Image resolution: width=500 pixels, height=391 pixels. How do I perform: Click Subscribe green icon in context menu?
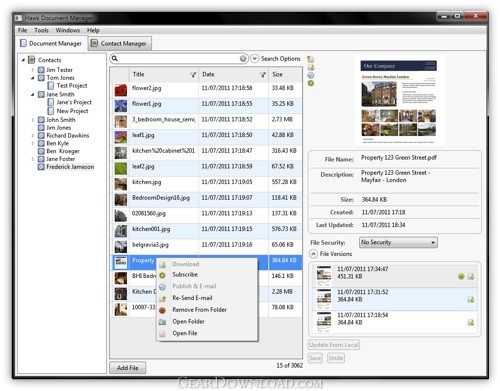(162, 275)
